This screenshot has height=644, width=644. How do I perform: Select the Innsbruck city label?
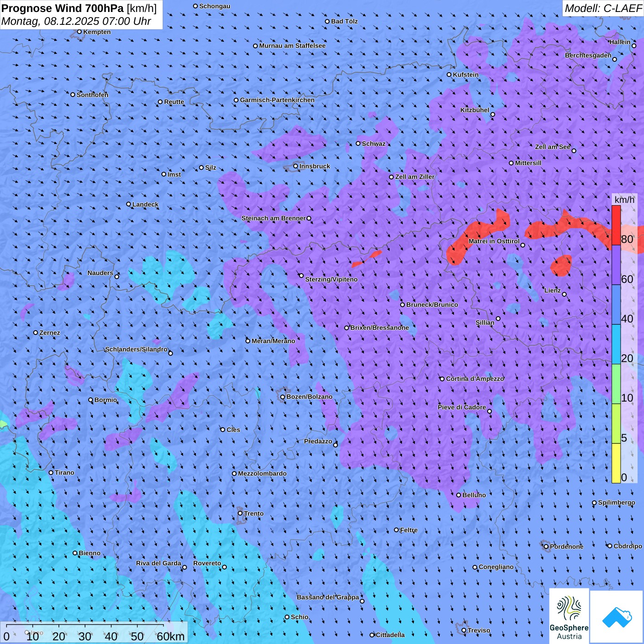point(315,166)
